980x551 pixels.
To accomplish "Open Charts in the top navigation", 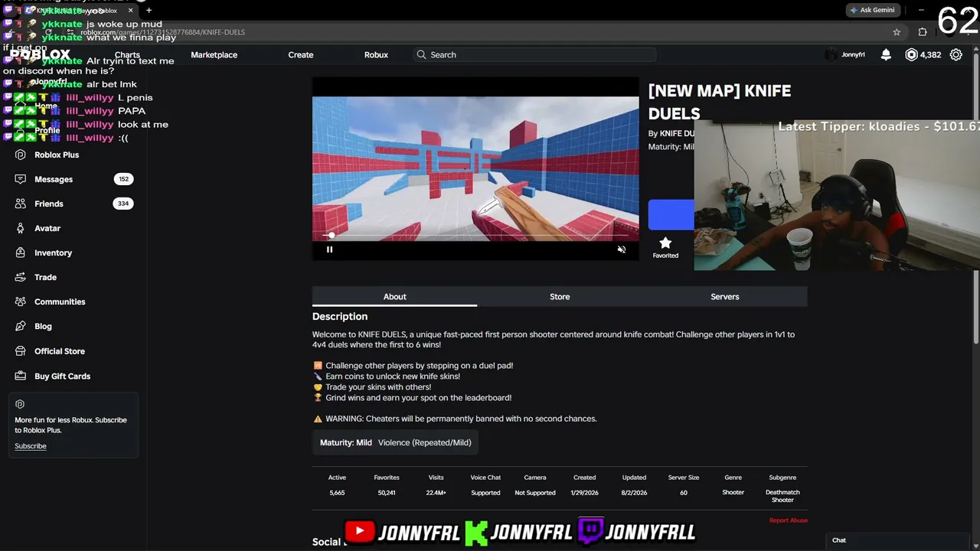I will pyautogui.click(x=127, y=55).
